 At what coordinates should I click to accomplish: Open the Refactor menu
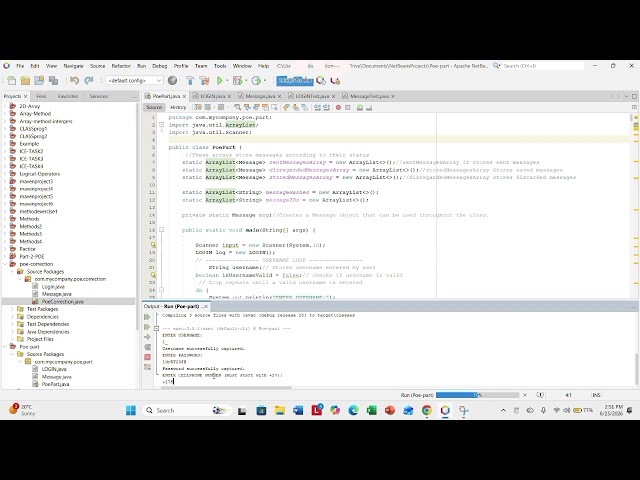coord(121,66)
